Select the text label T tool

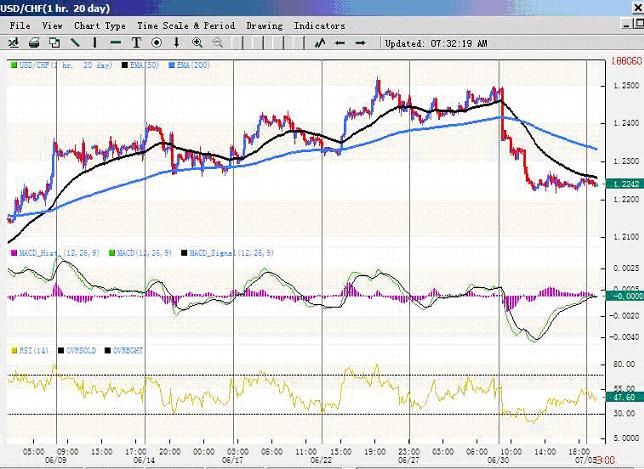click(137, 43)
